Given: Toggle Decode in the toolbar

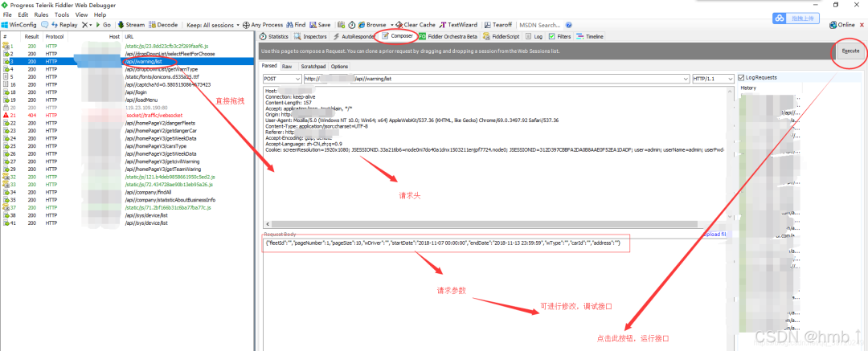Looking at the screenshot, I should 162,25.
